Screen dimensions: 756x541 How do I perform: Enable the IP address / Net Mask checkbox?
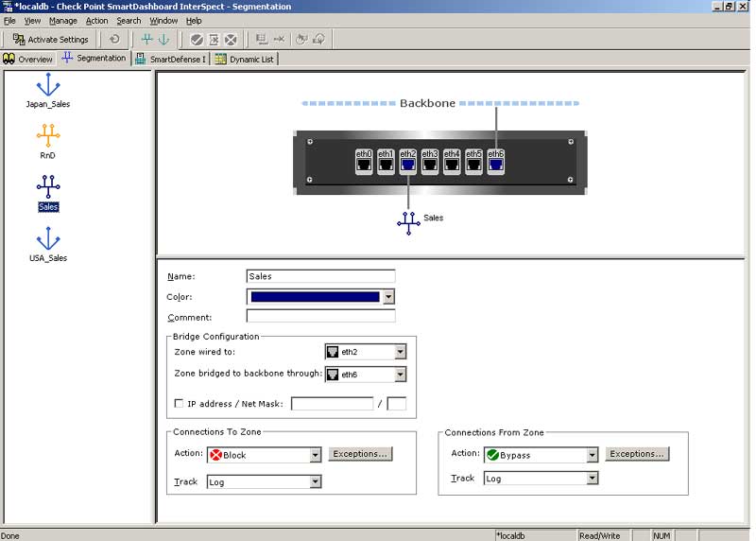179,404
